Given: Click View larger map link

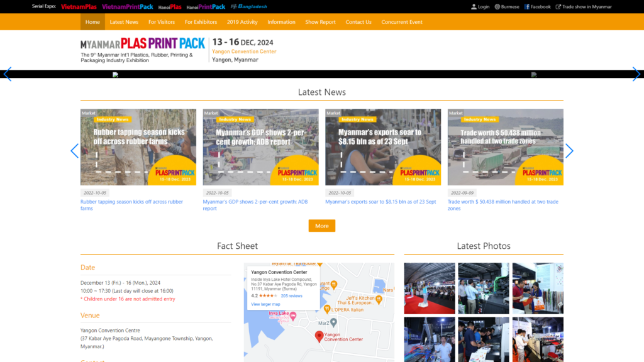Looking at the screenshot, I should click(x=265, y=304).
